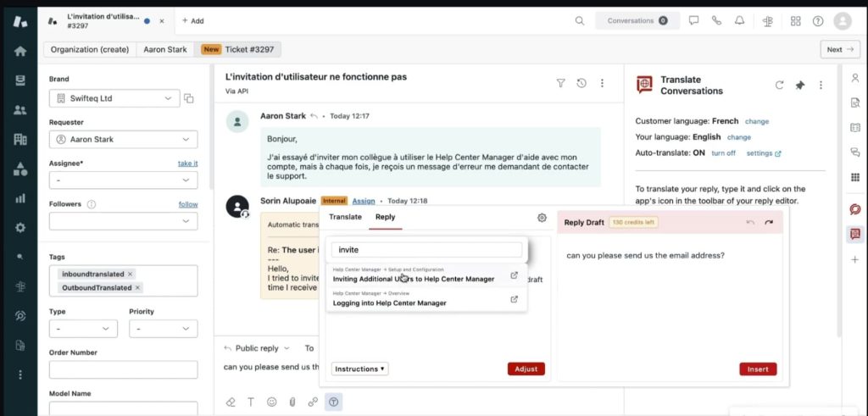
Task: Open Translate Conversations settings link
Action: (764, 153)
